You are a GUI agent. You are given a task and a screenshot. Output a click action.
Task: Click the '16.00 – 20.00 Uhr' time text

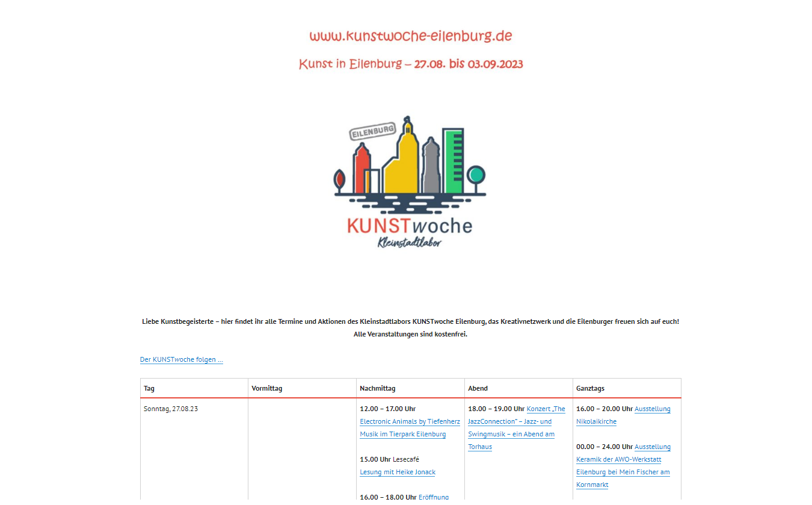pyautogui.click(x=604, y=409)
